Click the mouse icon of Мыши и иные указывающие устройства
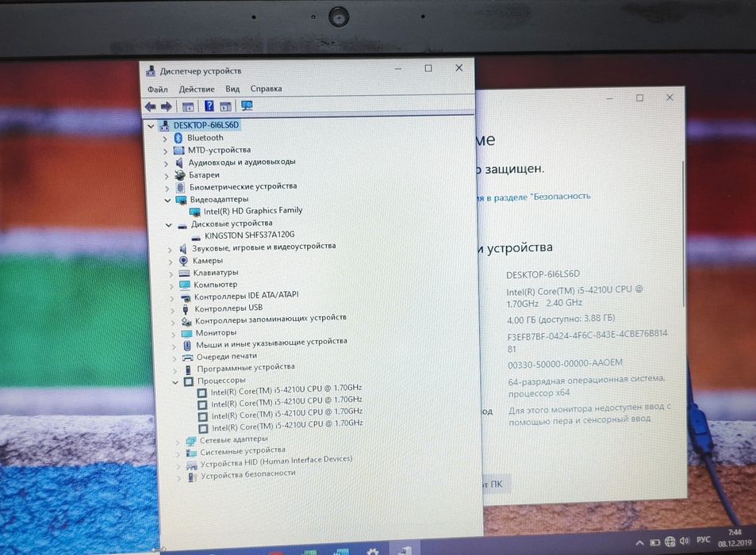 tap(187, 346)
